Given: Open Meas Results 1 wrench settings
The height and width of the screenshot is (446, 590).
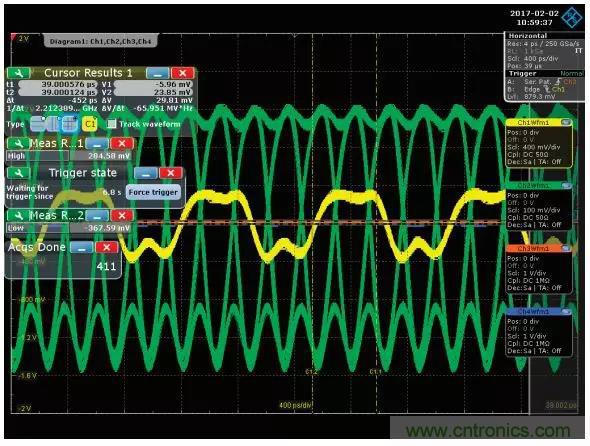Looking at the screenshot, I should [x=18, y=143].
